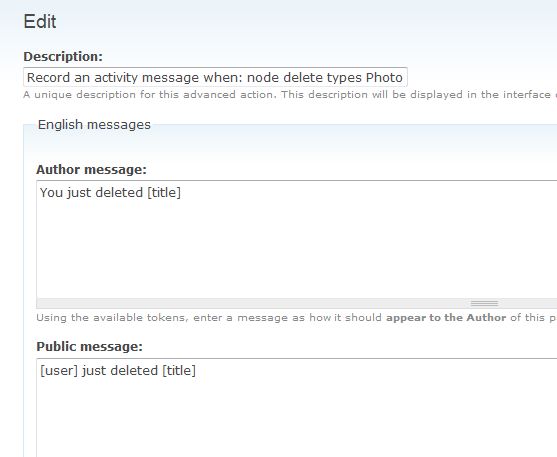Image resolution: width=557 pixels, height=457 pixels.
Task: Click the Description text input field
Action: tap(215, 77)
